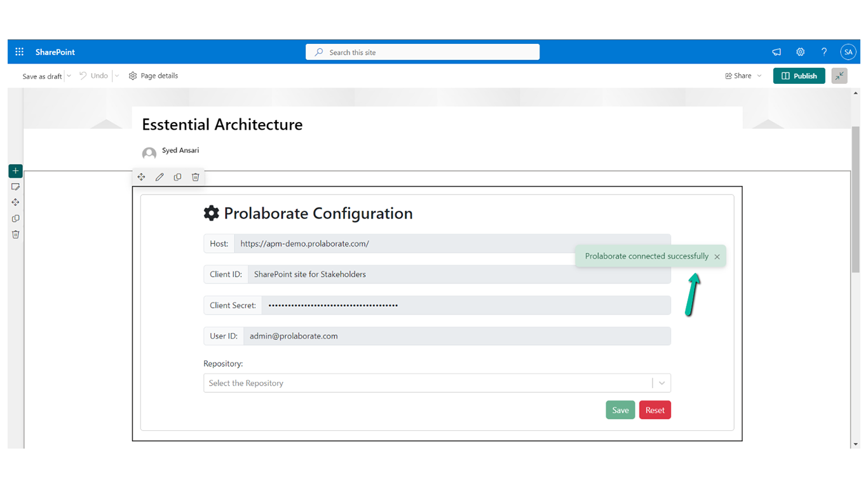
Task: Click the green Save button
Action: [x=620, y=410]
